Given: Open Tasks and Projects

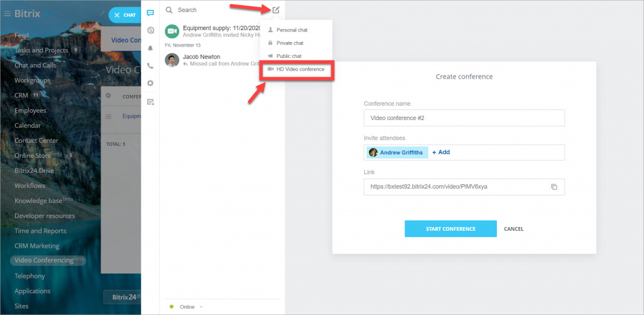Looking at the screenshot, I should coord(42,50).
